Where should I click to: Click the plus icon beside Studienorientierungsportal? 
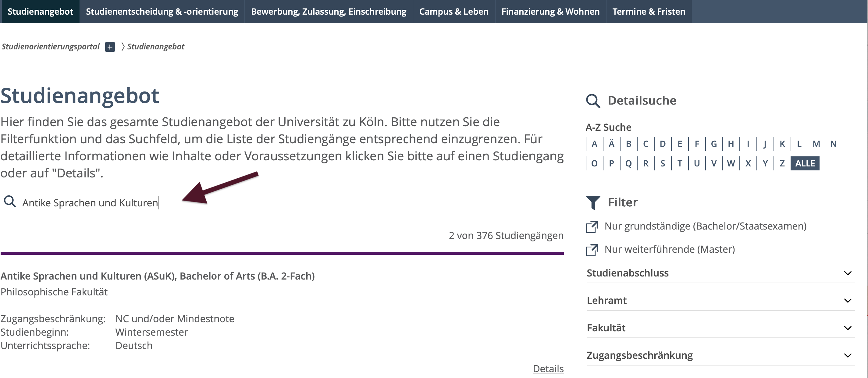pos(110,47)
